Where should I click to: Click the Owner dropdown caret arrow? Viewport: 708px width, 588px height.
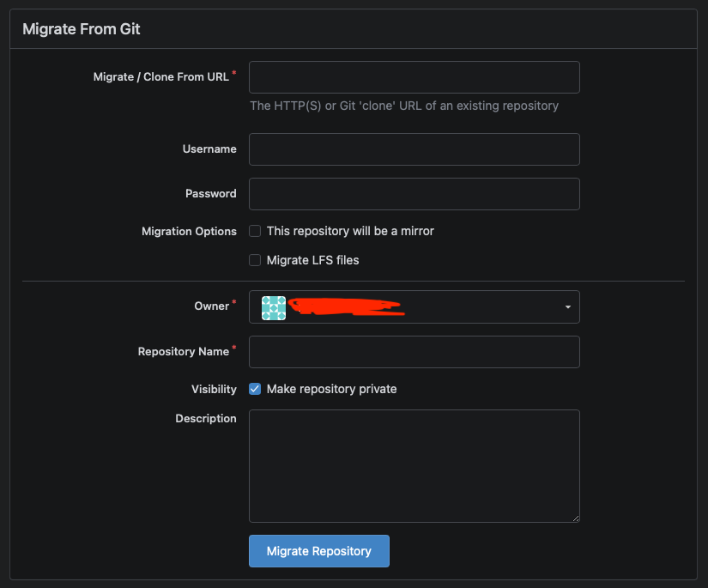[x=567, y=307]
